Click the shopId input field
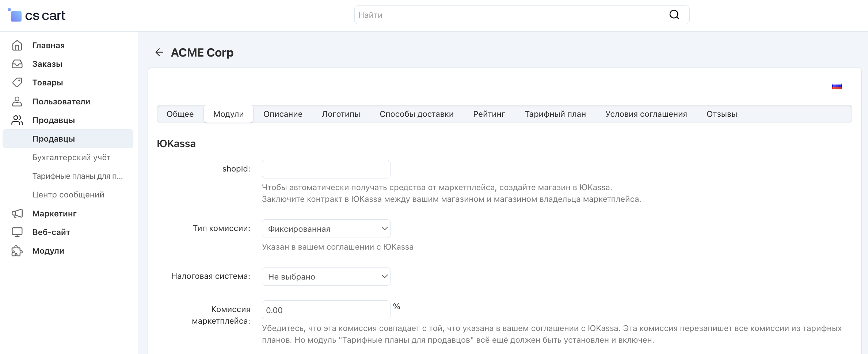This screenshot has width=868, height=354. point(326,169)
